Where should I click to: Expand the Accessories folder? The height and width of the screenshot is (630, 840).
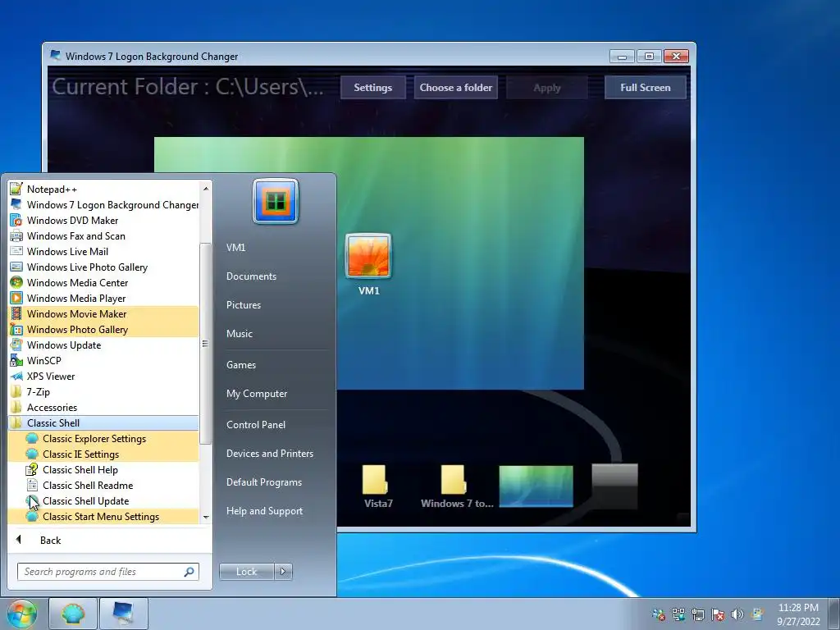point(103,407)
